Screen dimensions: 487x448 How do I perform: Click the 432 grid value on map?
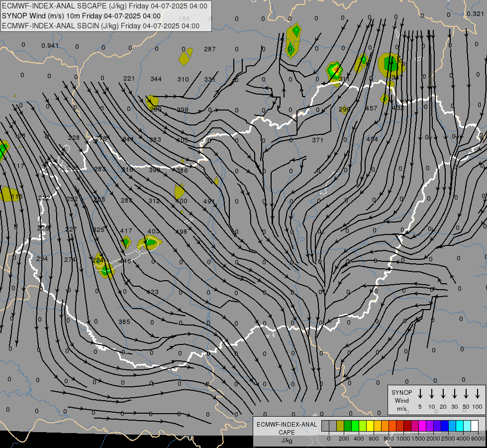[398, 108]
